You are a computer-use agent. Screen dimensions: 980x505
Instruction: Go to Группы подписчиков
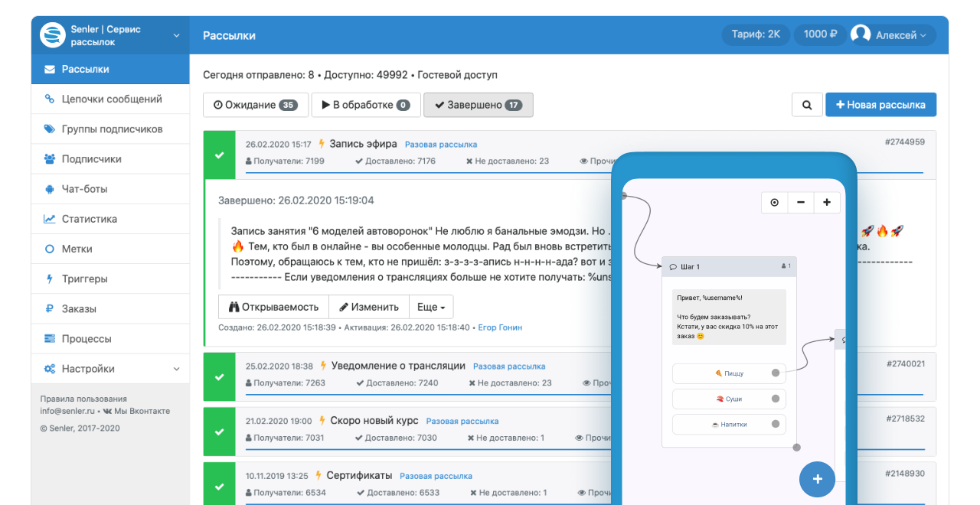(110, 129)
